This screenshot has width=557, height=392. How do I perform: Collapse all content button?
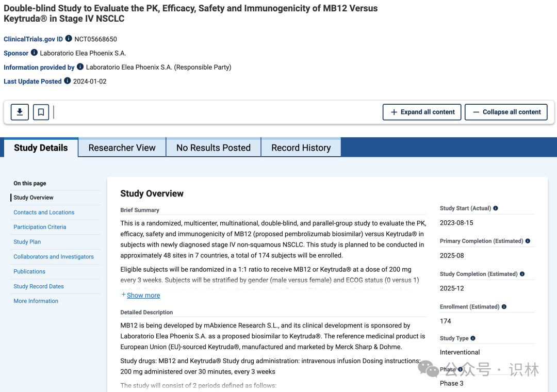tap(506, 112)
